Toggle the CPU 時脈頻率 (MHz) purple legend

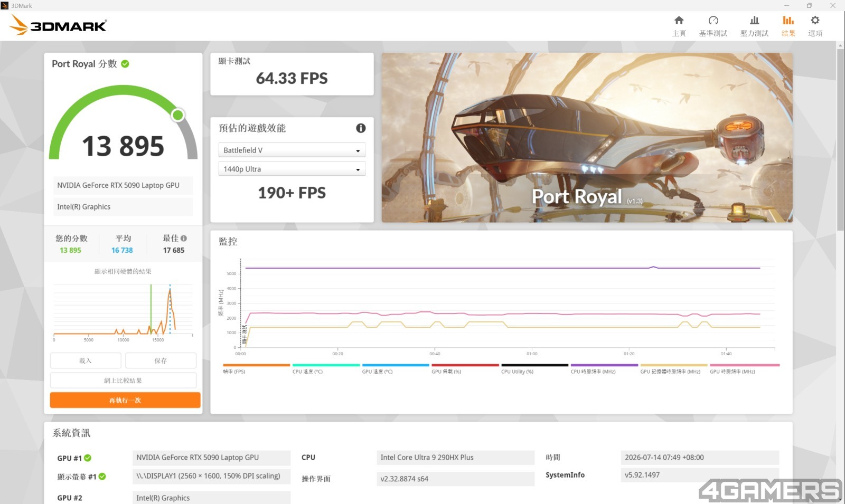pos(604,368)
